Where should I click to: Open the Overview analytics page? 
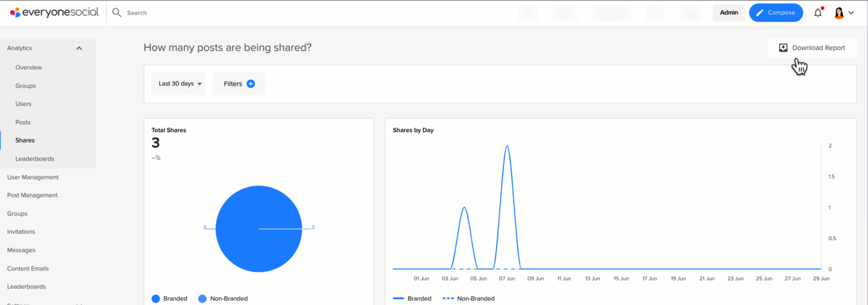tap(29, 67)
